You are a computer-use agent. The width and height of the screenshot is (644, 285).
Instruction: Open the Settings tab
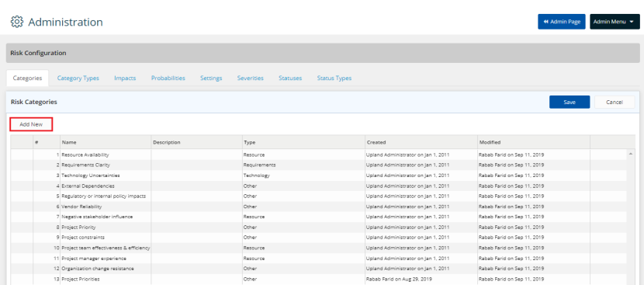[x=211, y=78]
